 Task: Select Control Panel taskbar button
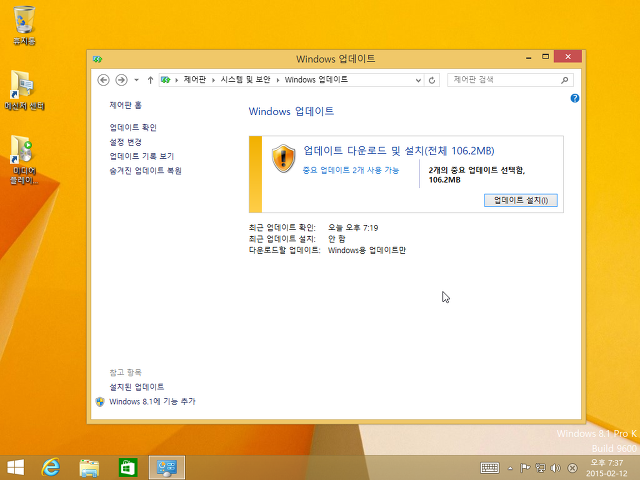(167, 467)
